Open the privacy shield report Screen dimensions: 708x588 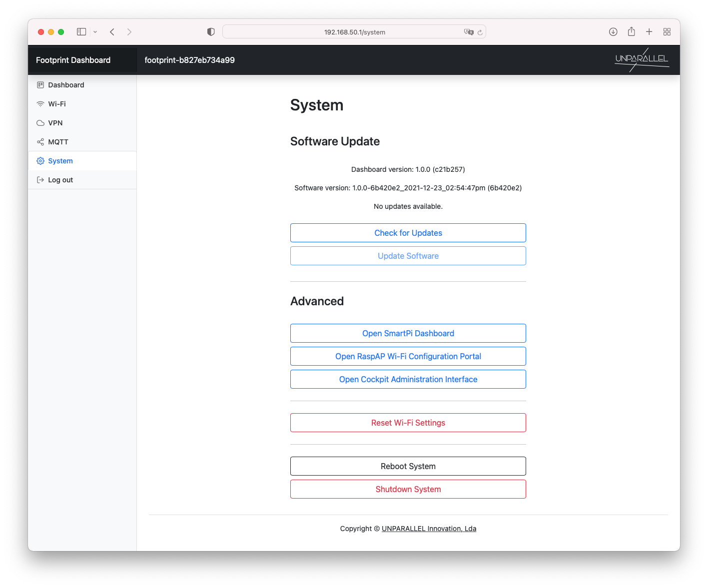tap(211, 32)
